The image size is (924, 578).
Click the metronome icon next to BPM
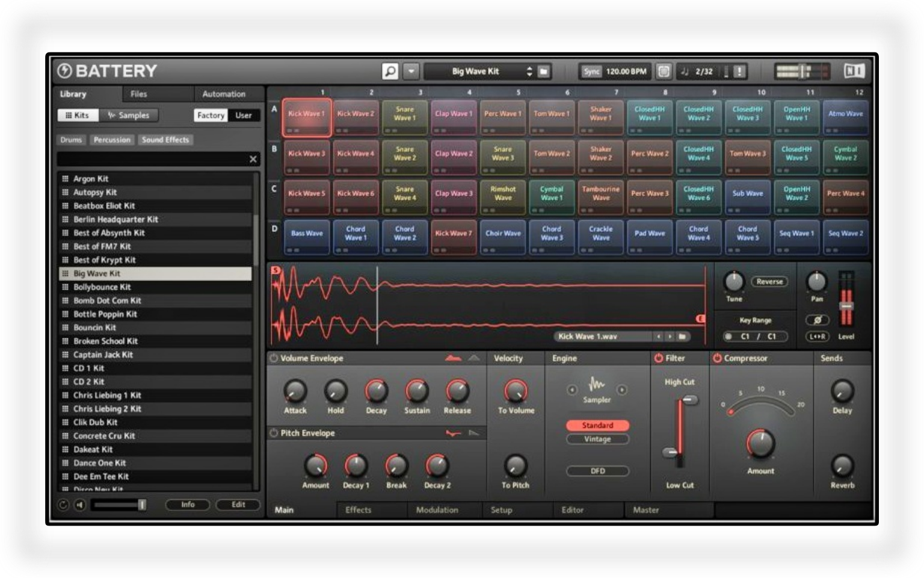663,72
